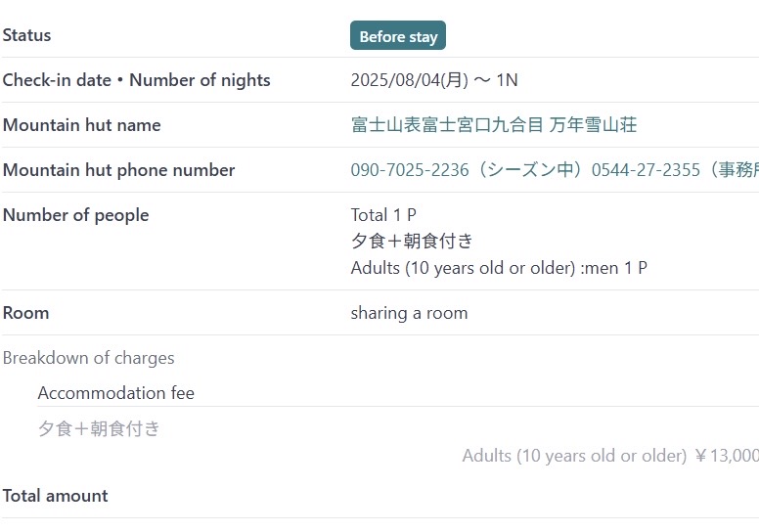Open the 富士山表富士宮口九合目 万年雪山荘 hut link
The width and height of the screenshot is (759, 532).
click(x=494, y=125)
